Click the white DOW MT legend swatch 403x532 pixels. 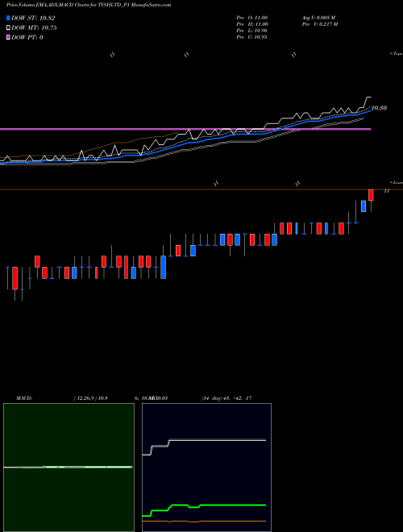(8, 28)
